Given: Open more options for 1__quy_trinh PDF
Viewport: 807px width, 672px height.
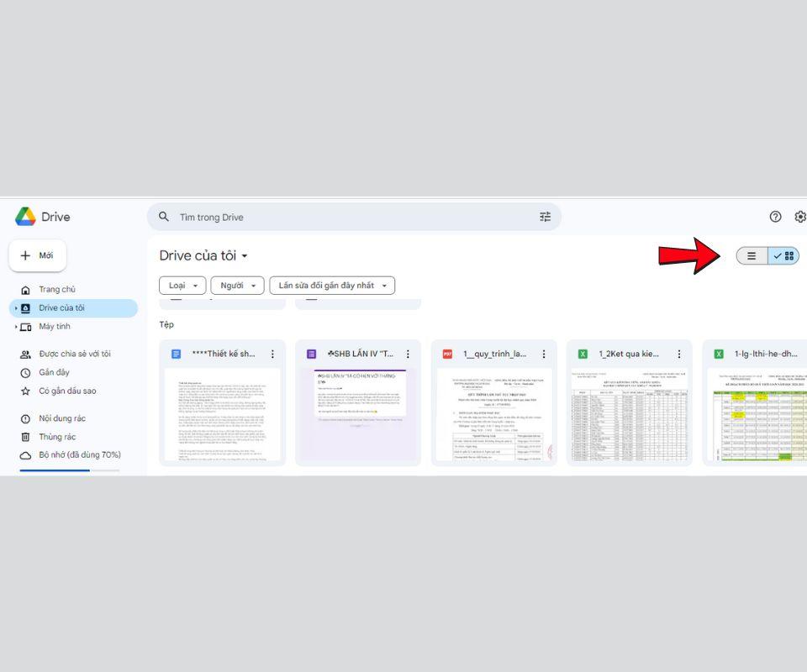Looking at the screenshot, I should (544, 354).
